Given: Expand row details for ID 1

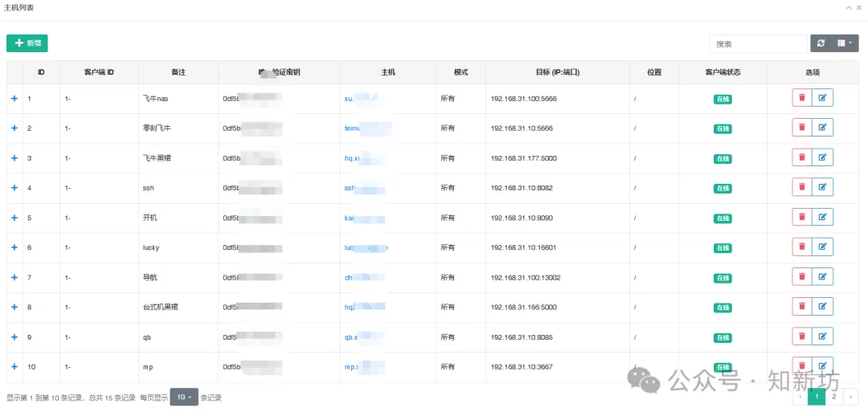Looking at the screenshot, I should click(x=14, y=99).
